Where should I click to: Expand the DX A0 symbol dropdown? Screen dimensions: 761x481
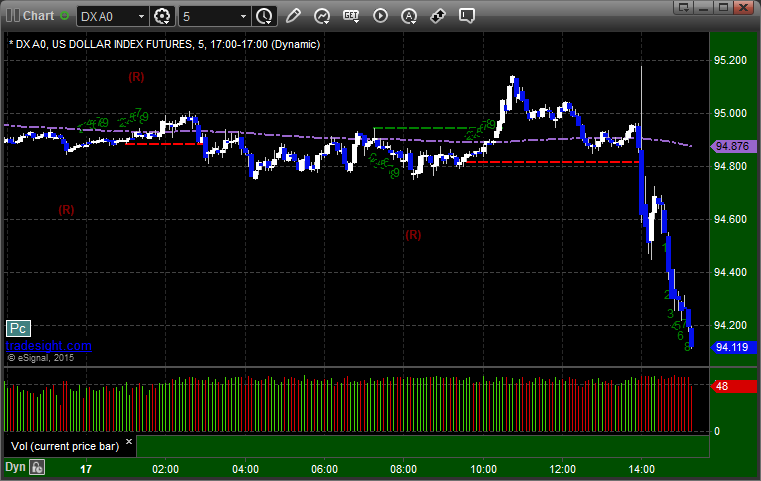(x=141, y=17)
